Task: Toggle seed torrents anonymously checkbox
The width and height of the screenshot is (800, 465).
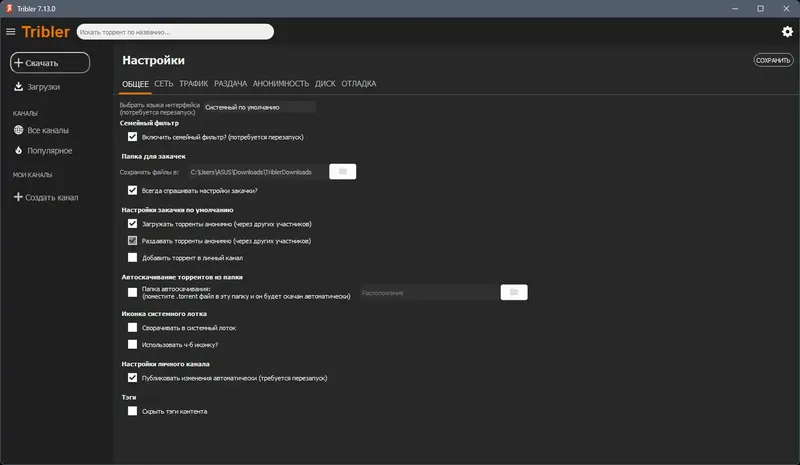Action: [132, 240]
